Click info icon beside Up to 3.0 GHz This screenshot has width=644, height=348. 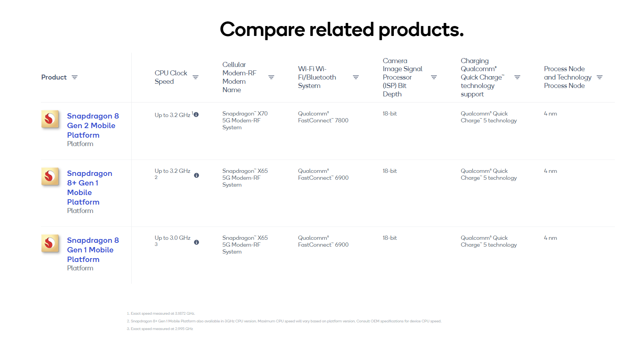click(x=197, y=242)
